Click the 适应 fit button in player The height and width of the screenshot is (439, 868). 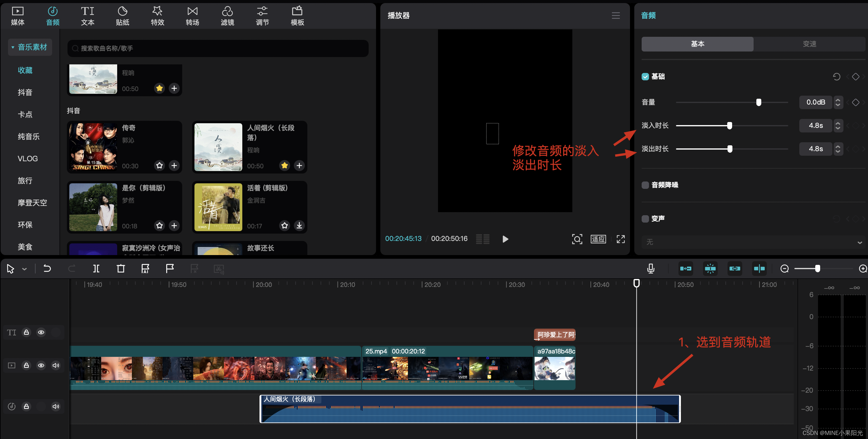598,239
